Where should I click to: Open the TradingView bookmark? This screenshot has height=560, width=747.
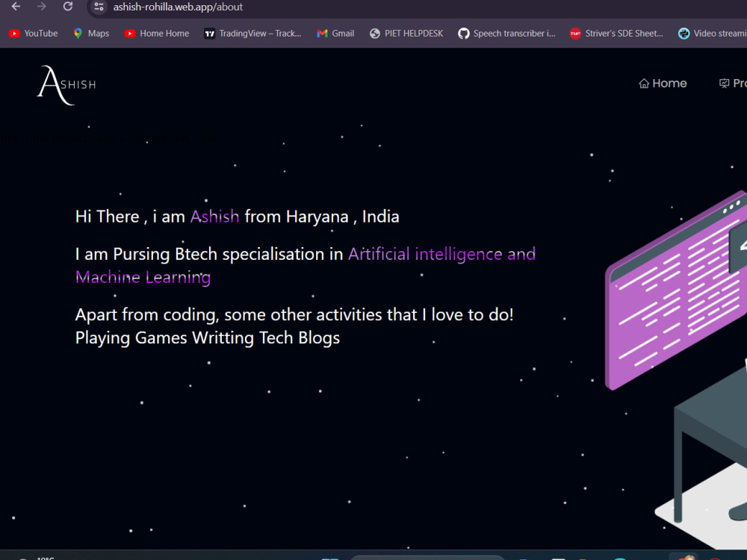pos(253,34)
